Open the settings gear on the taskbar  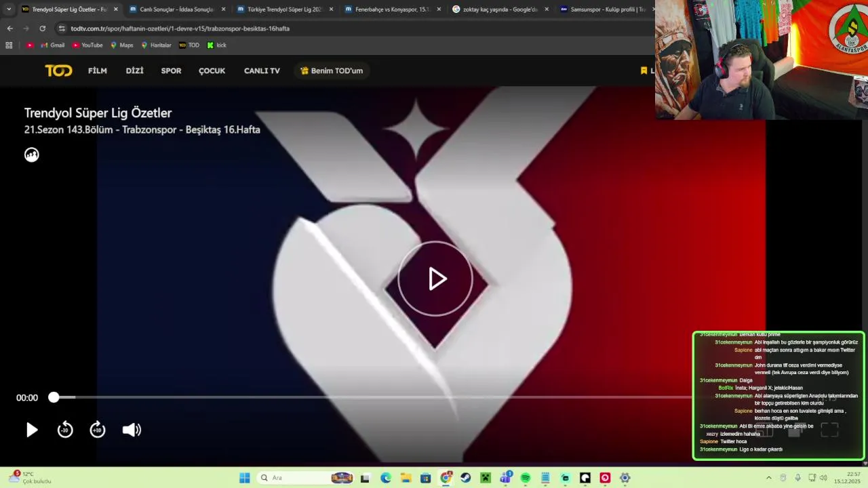pos(625,478)
